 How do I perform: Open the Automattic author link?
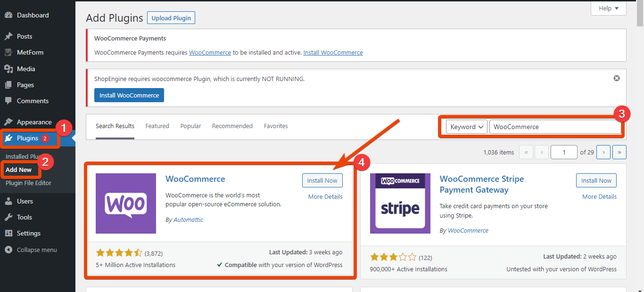click(189, 219)
